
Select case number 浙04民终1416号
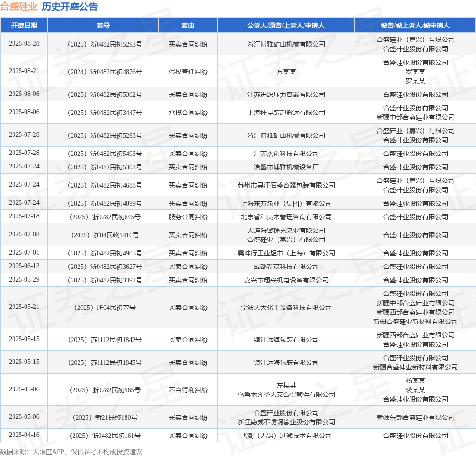click(x=105, y=235)
